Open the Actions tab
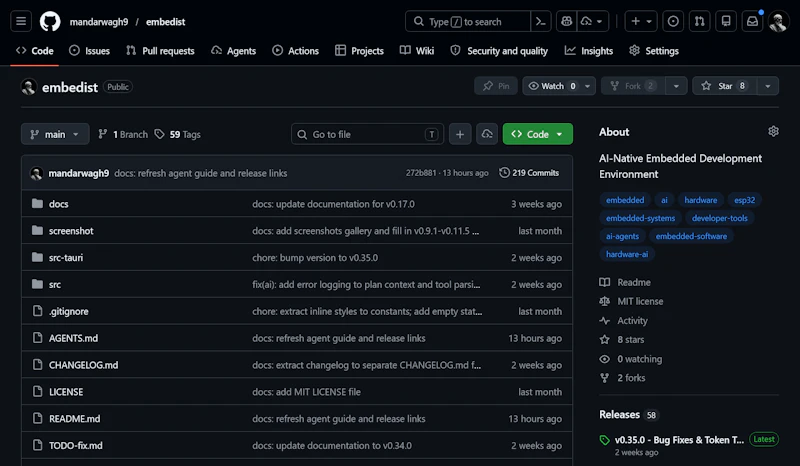 click(295, 51)
